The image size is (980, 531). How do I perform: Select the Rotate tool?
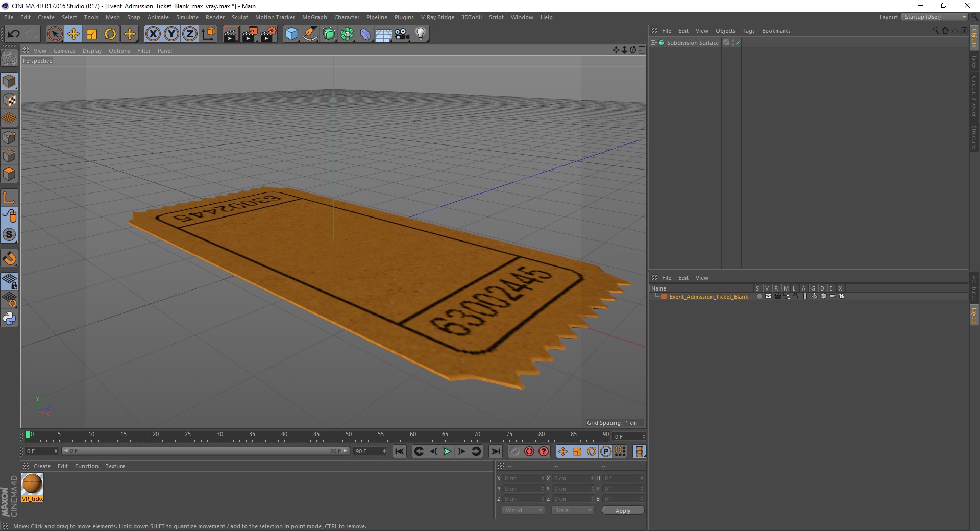tap(110, 34)
